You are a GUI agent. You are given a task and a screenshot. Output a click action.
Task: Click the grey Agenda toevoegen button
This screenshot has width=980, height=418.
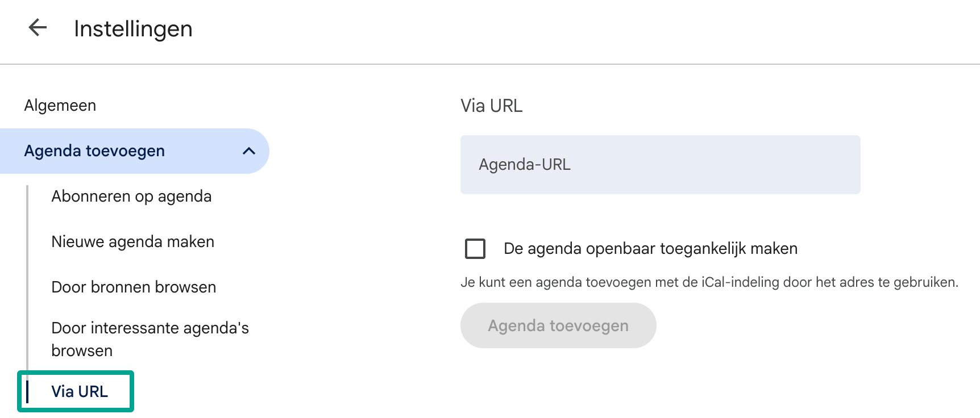coord(558,325)
